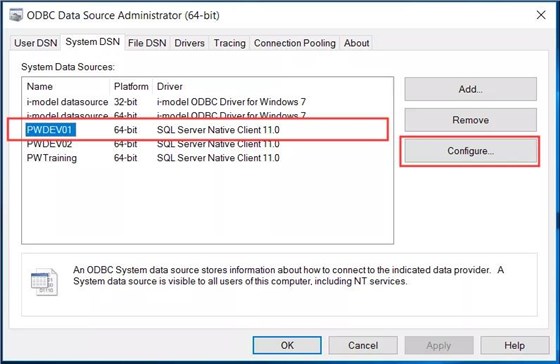Select the System DSN tab

92,42
